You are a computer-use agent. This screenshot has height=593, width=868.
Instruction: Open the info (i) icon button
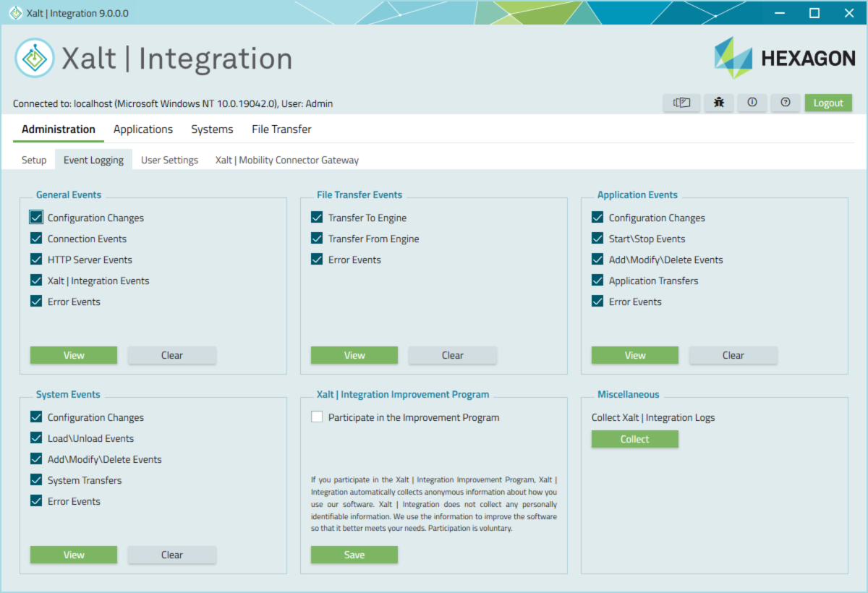(752, 103)
